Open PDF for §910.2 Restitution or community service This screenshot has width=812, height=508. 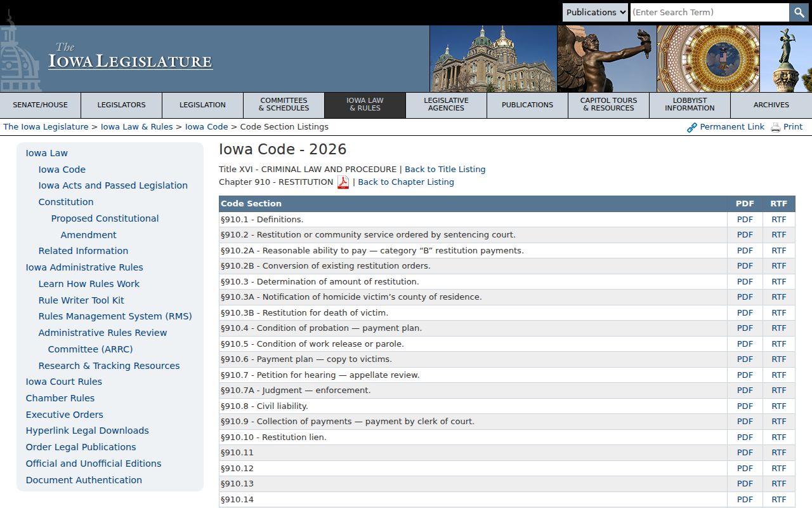tap(745, 235)
